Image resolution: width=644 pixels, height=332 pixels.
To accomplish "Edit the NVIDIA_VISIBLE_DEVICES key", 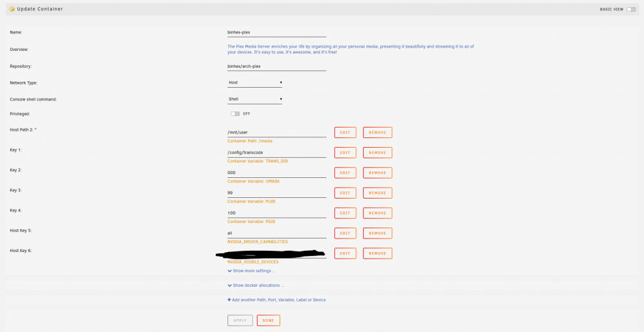I will tap(345, 253).
